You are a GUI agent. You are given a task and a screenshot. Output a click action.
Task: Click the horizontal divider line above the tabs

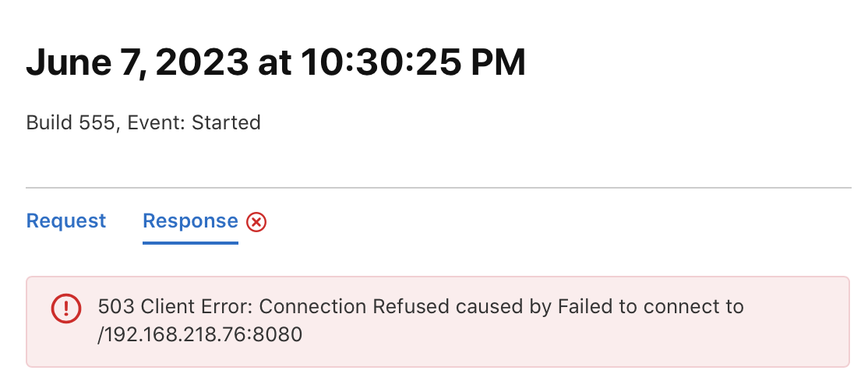(439, 188)
